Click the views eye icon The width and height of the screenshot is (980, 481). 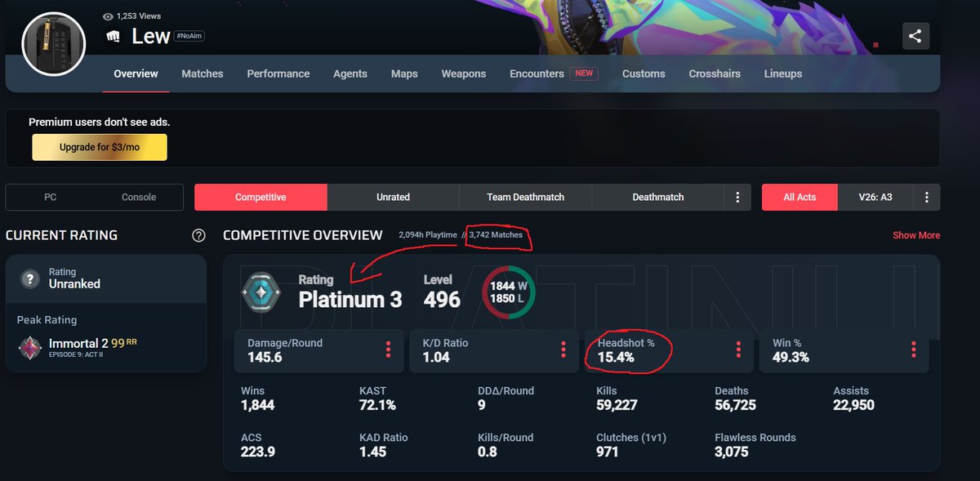pyautogui.click(x=108, y=16)
